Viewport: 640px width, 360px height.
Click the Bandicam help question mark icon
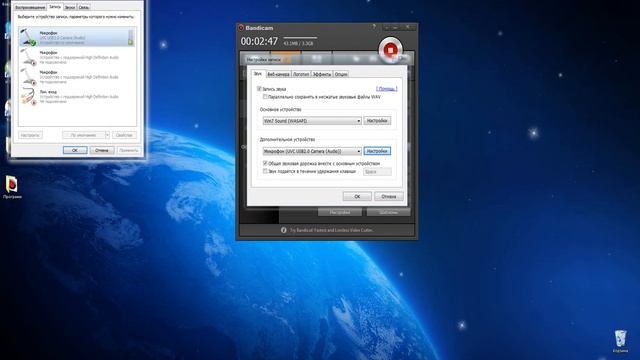[x=374, y=27]
